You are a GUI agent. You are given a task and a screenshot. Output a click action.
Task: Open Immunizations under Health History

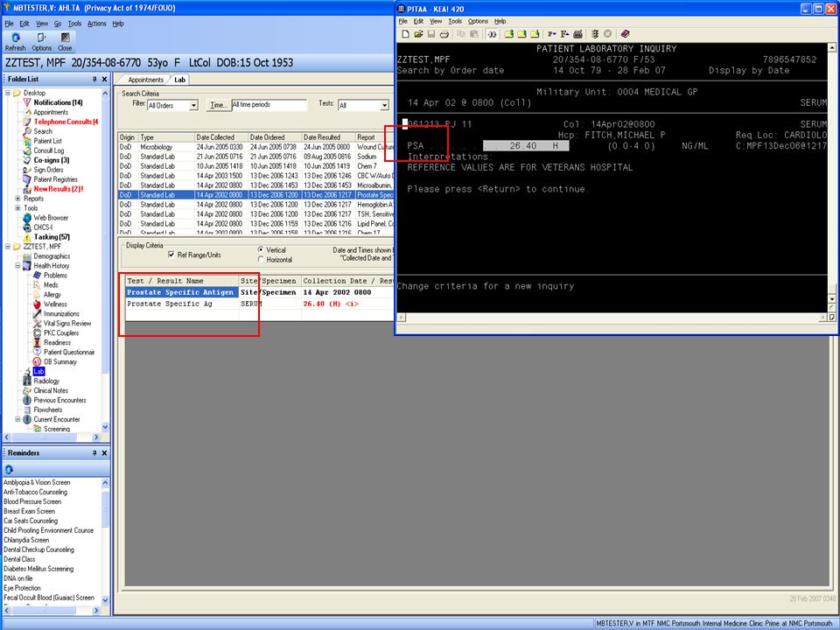pyautogui.click(x=61, y=314)
